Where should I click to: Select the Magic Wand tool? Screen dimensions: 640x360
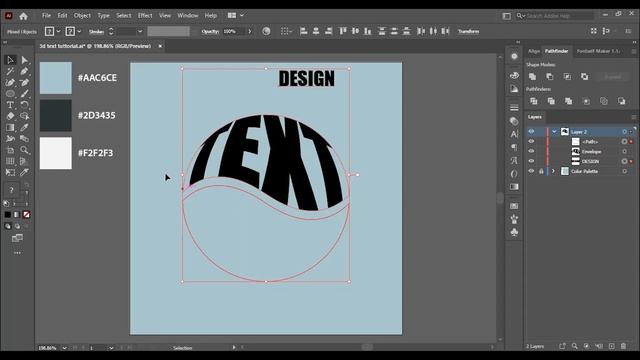(x=10, y=71)
